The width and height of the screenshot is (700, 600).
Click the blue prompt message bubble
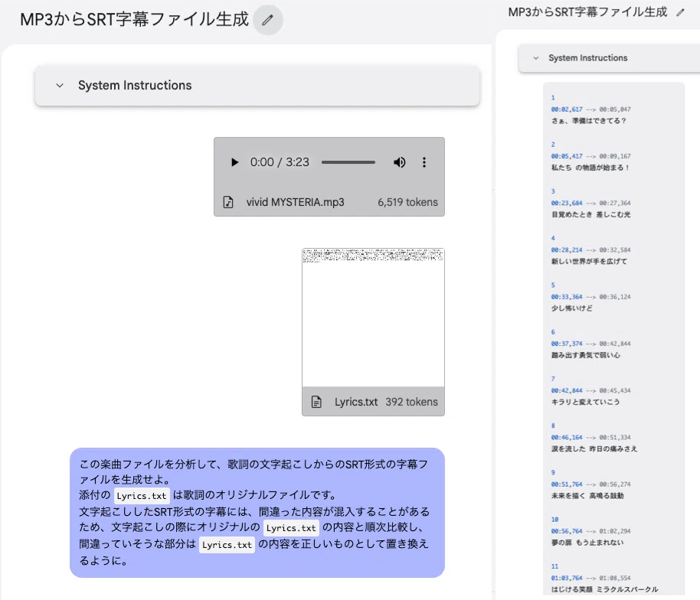click(x=257, y=513)
